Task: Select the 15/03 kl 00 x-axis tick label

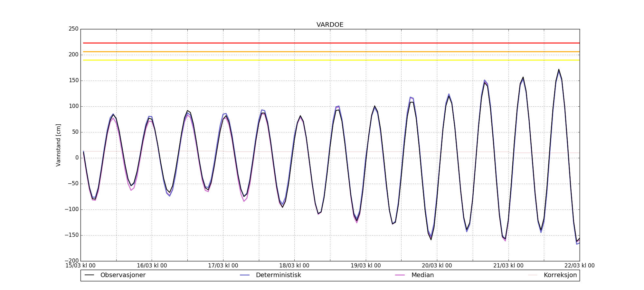Action: point(80,266)
